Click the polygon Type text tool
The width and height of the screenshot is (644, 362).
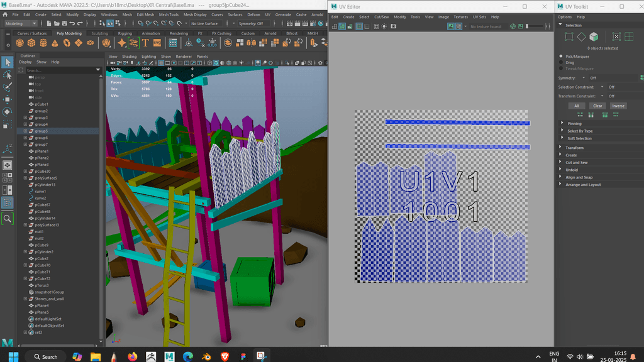[145, 43]
